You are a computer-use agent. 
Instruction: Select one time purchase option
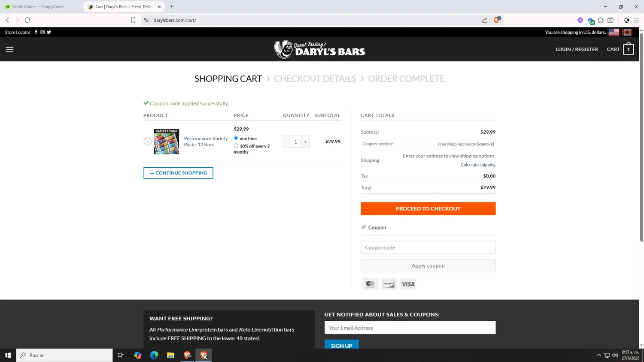[x=236, y=138]
